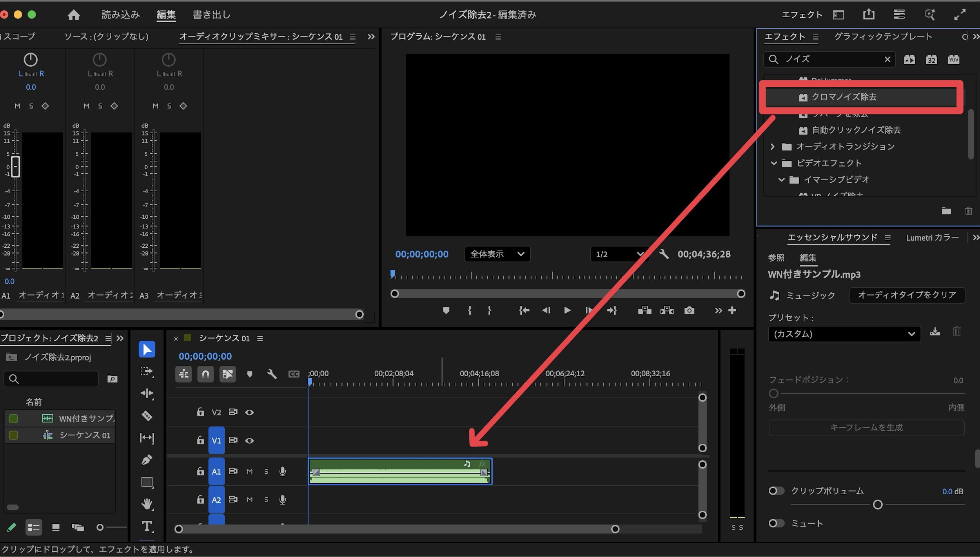The width and height of the screenshot is (980, 557).
Task: Select the Pen tool in the tool panel
Action: click(147, 459)
